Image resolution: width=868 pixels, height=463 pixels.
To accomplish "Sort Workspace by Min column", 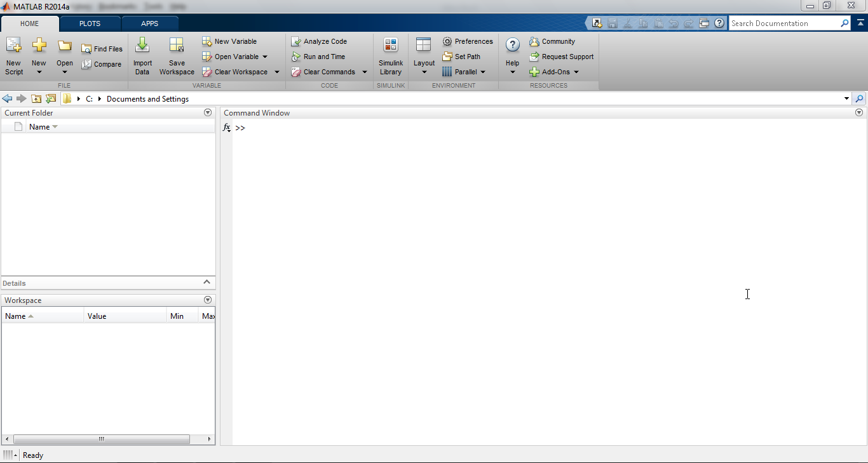I will pyautogui.click(x=182, y=316).
